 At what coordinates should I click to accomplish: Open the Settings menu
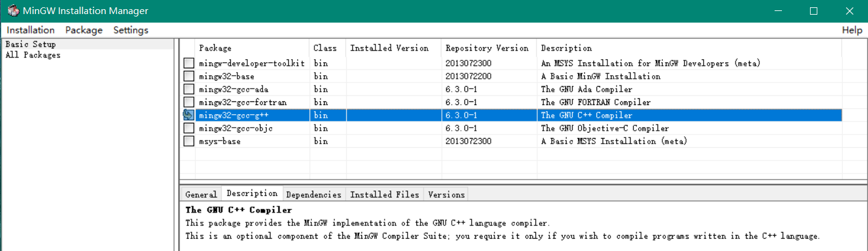point(131,30)
